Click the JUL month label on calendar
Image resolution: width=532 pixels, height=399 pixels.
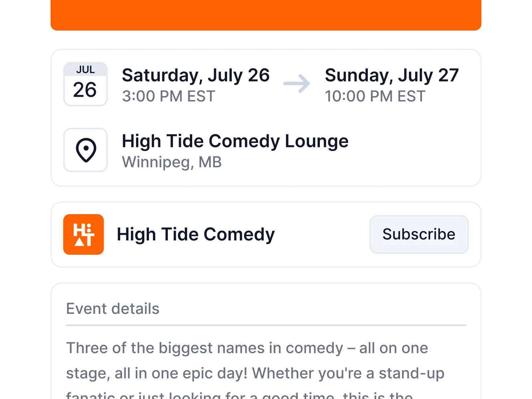85,69
